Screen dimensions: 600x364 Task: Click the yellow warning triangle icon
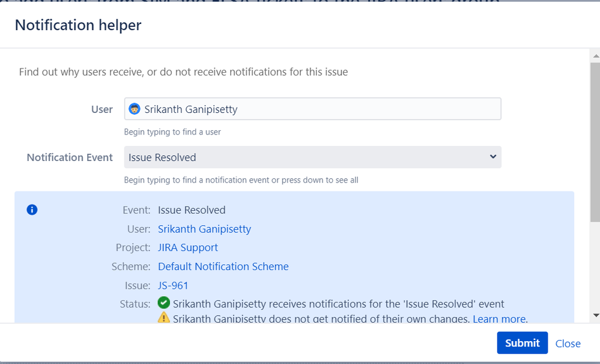[x=164, y=317]
